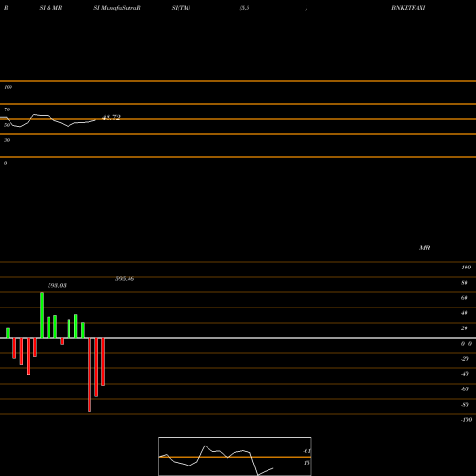The image size is (476, 476).
Task: Click the 30 label on RSI scale
Action: (7, 140)
